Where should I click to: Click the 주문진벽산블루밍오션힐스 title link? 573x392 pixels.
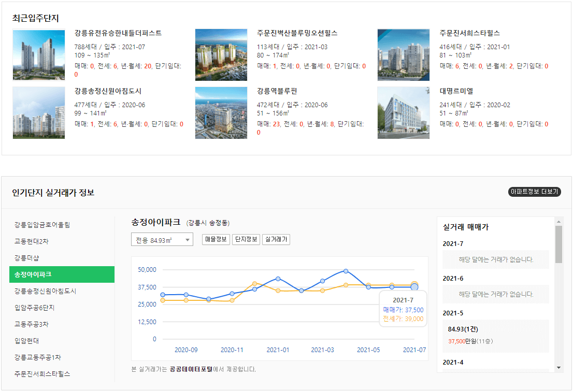[297, 33]
